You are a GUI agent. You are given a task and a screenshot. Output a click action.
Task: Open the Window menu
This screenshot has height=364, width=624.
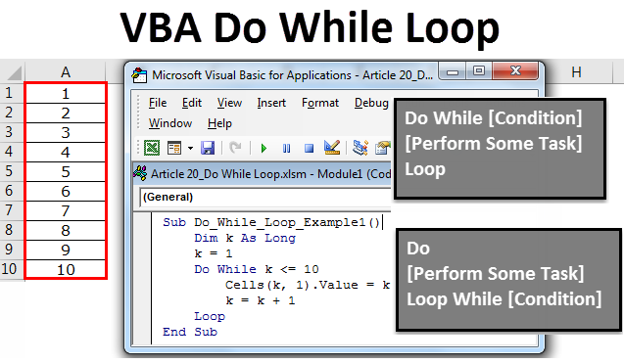pyautogui.click(x=170, y=123)
